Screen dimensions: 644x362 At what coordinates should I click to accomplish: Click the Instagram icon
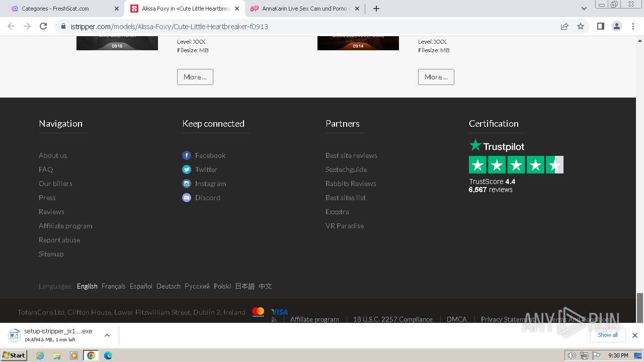pos(187,184)
